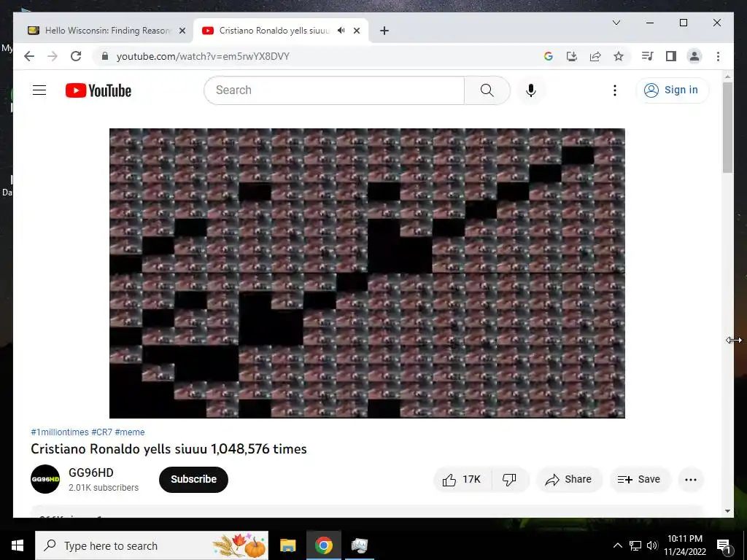
Task: Open YouTube settings three-dot menu
Action: click(615, 90)
